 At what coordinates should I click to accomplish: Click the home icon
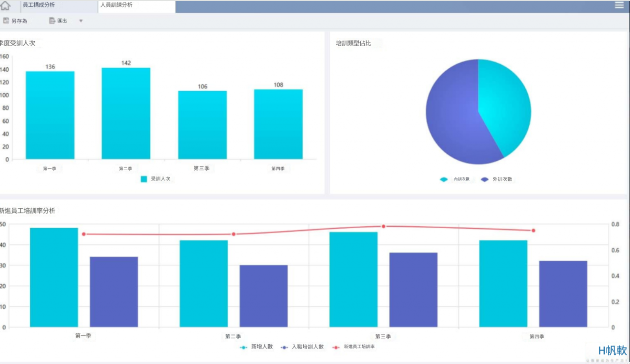(6, 6)
